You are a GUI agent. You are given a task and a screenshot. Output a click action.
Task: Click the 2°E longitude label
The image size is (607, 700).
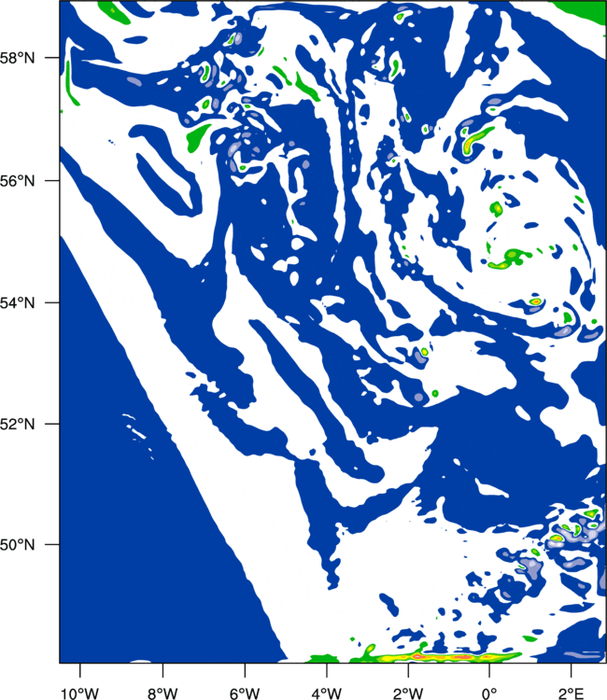pos(571,693)
